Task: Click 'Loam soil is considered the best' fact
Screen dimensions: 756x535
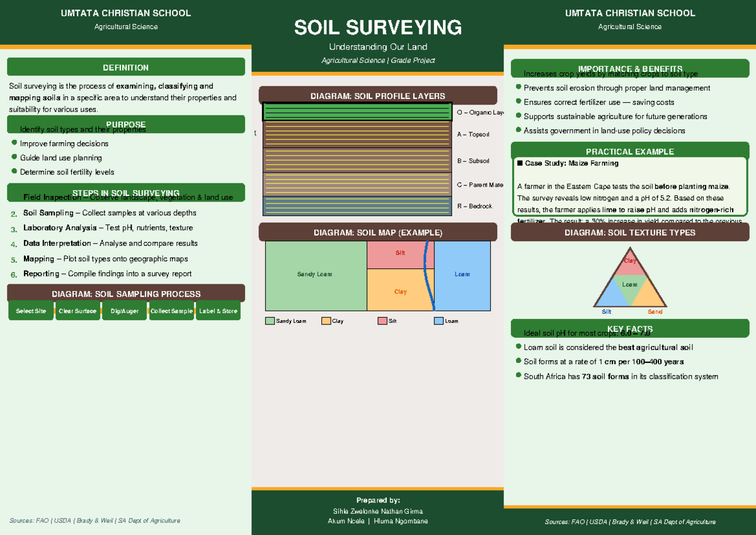Action: [x=609, y=347]
